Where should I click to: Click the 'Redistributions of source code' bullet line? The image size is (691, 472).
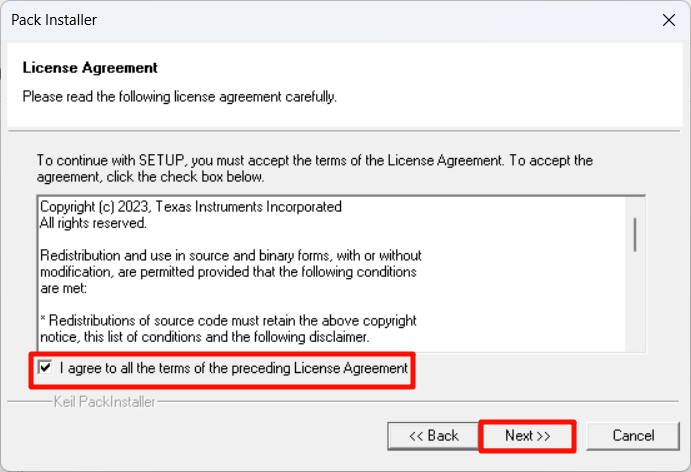(228, 320)
